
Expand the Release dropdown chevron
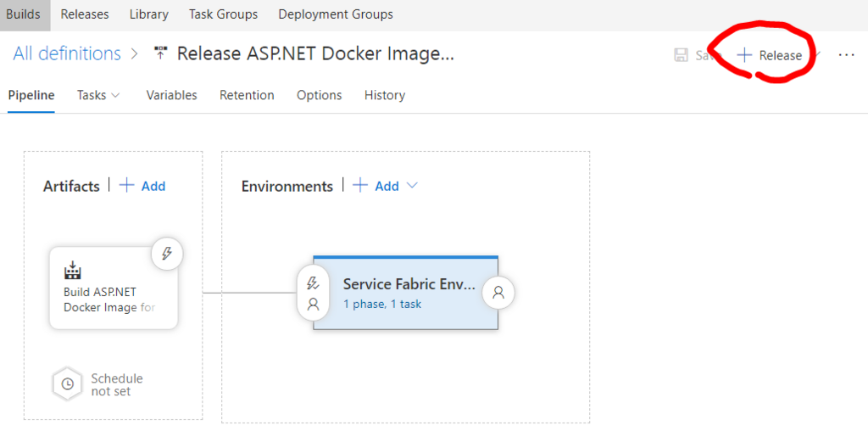(816, 55)
